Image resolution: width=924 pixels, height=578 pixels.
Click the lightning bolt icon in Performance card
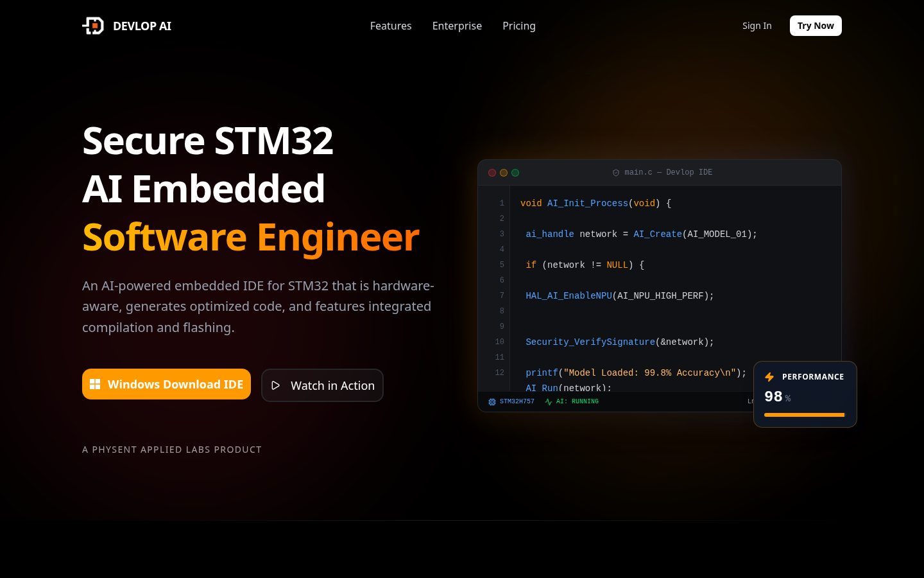[x=769, y=377]
